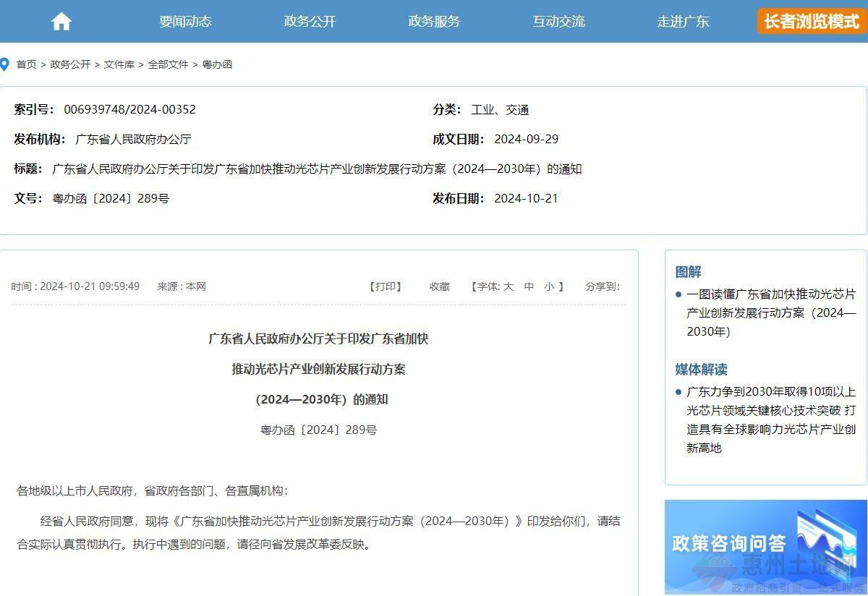Click the 【打印】 print button

386,286
